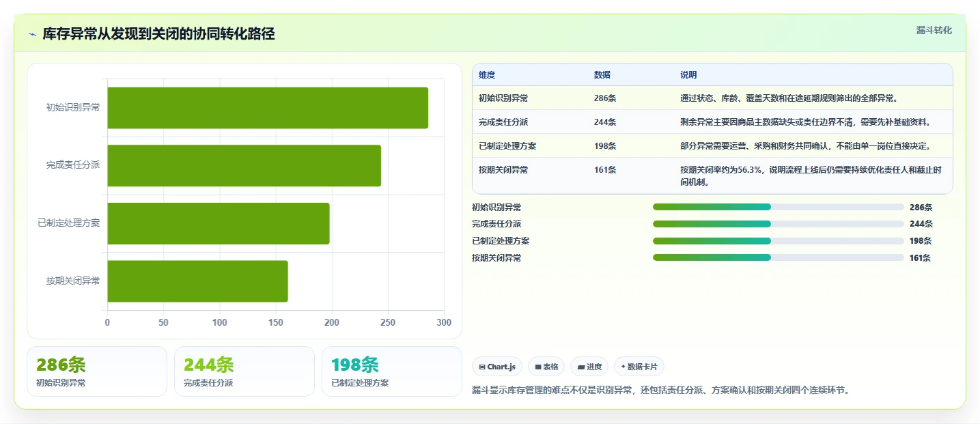
Task: Click the 维度 column header
Action: pos(487,75)
